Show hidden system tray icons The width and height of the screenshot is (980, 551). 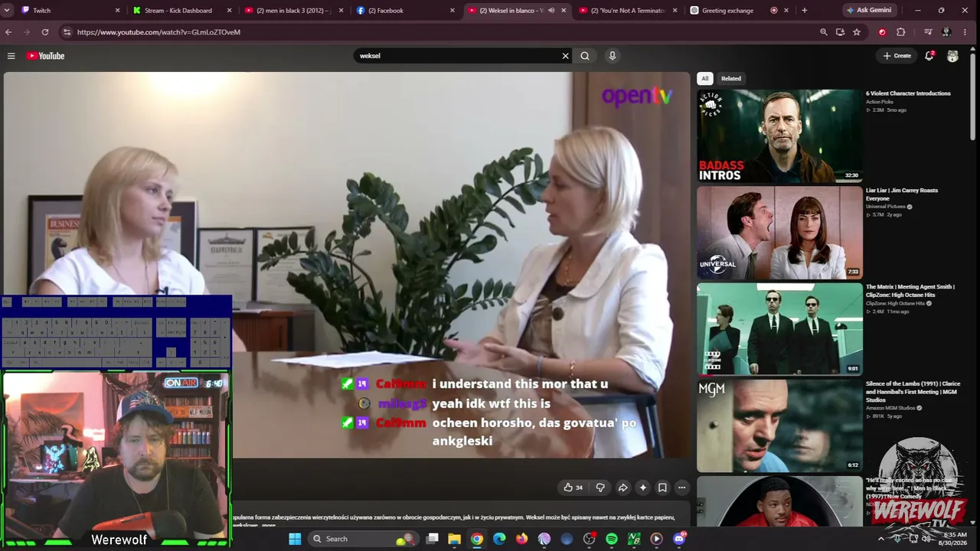[880, 539]
